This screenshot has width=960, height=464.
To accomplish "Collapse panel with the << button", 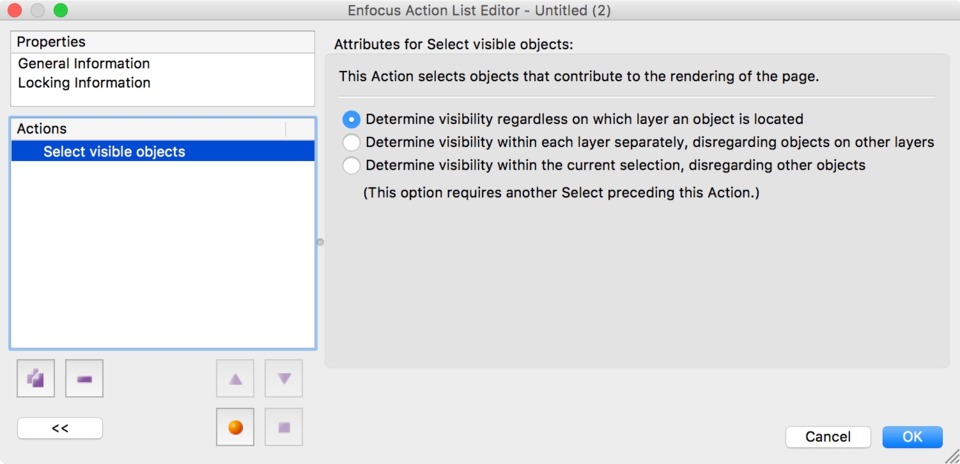I will tap(60, 428).
